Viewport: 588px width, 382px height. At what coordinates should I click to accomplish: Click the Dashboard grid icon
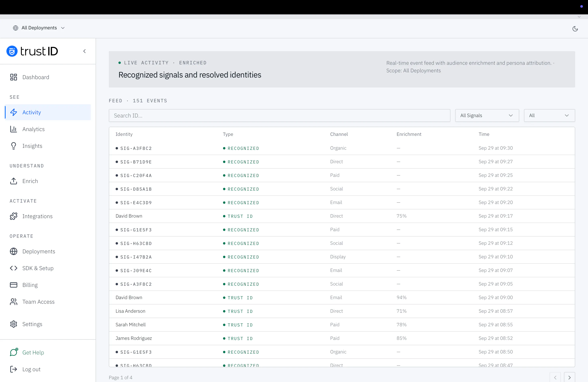point(14,77)
